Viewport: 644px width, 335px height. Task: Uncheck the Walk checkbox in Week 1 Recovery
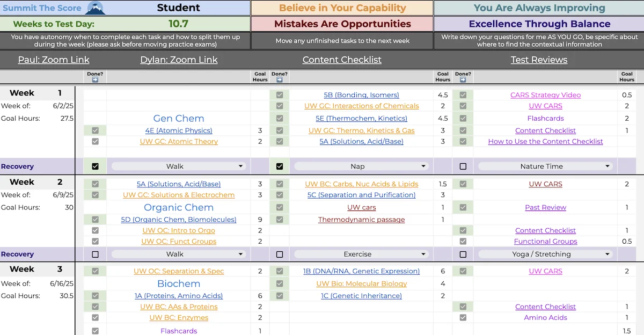(x=95, y=166)
